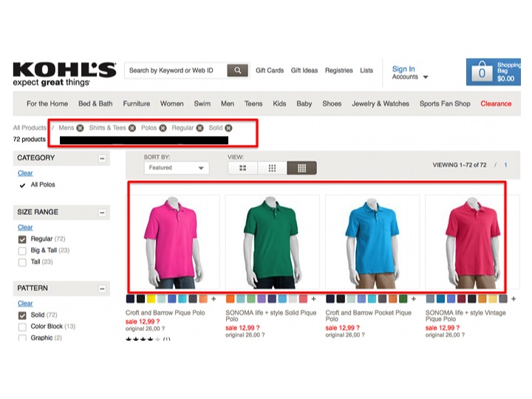Show more colors for SONOMA Vintage Pique Polo

(514, 299)
